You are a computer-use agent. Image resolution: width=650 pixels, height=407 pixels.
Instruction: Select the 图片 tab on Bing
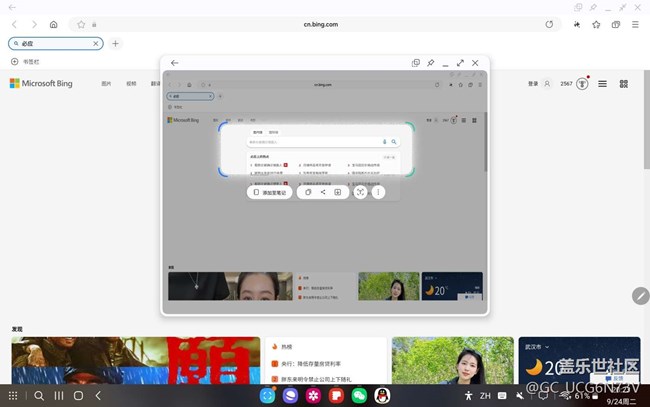point(106,84)
